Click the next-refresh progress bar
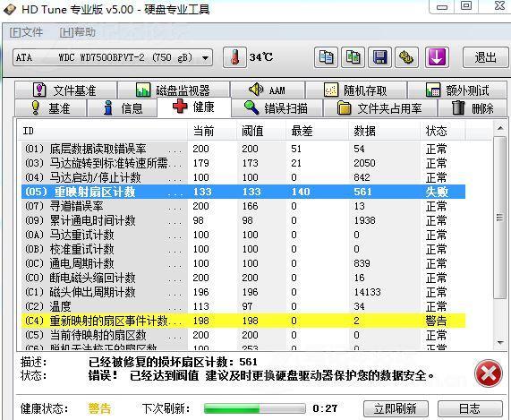The height and width of the screenshot is (420, 511). pyautogui.click(x=255, y=408)
